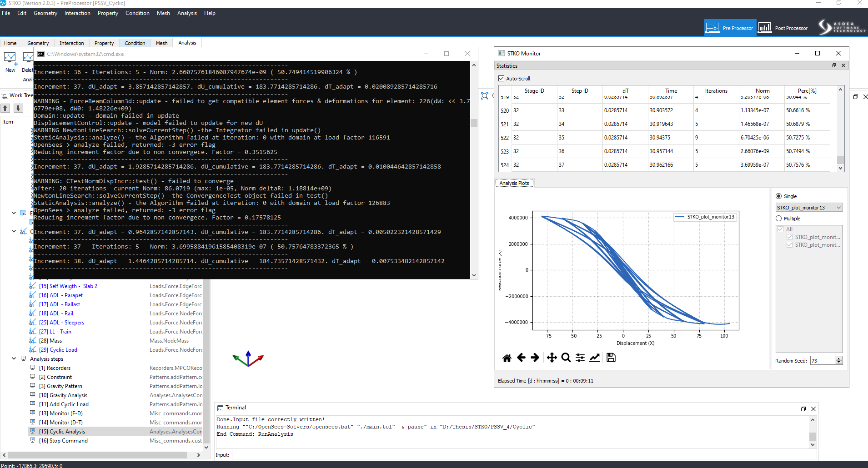Screen dimensions: 868x468
Task: Close the Statistics panel in STKO Monitor
Action: (843, 65)
